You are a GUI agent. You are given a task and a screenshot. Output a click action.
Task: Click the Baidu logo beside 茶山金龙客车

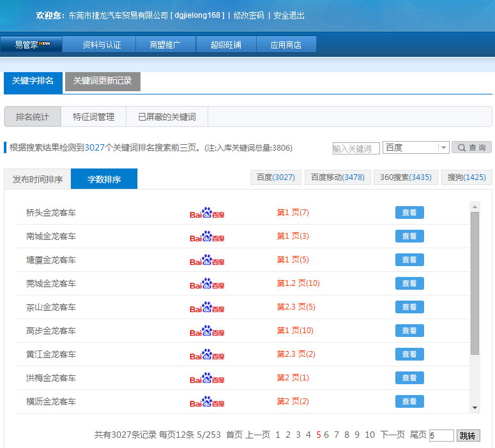[x=207, y=307]
